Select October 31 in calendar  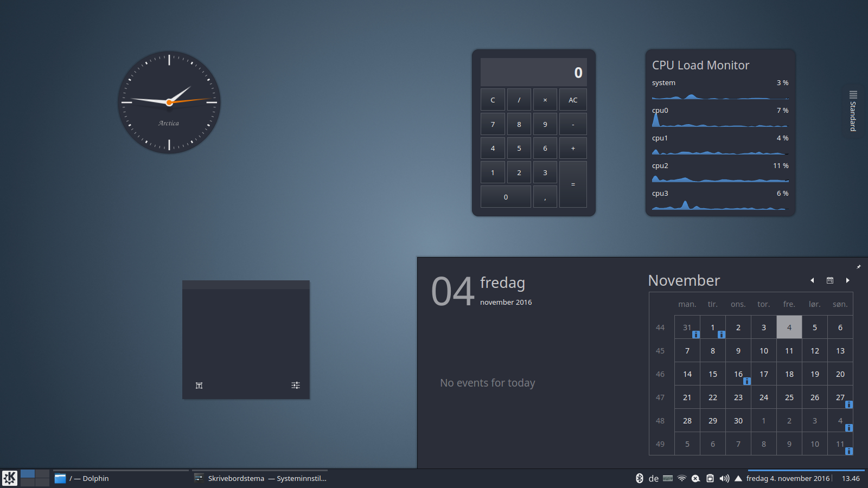tap(687, 327)
